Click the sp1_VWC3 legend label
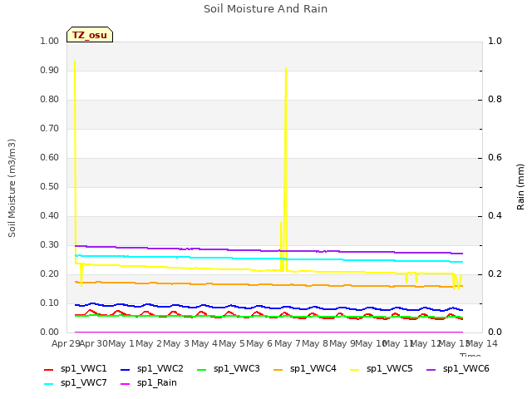The width and height of the screenshot is (532, 399). 236,369
